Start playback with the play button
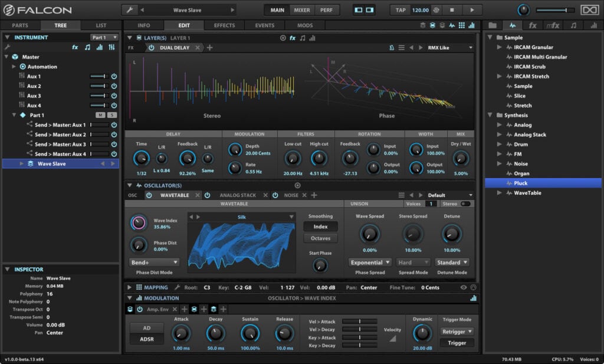The height and width of the screenshot is (364, 604). point(472,10)
